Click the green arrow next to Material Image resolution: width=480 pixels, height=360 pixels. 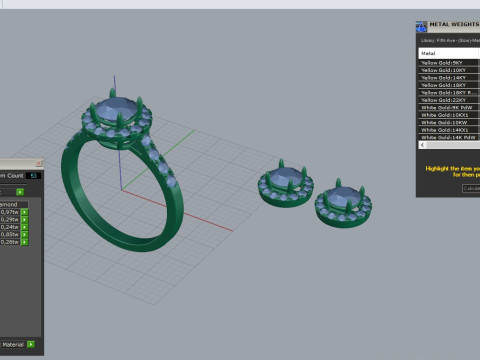pyautogui.click(x=31, y=344)
